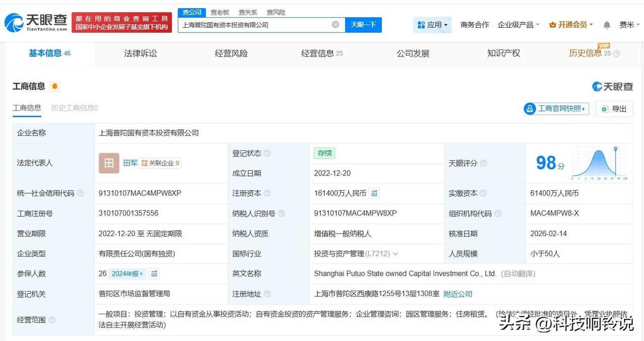Switch to the 查风险 search tab

coord(276,12)
